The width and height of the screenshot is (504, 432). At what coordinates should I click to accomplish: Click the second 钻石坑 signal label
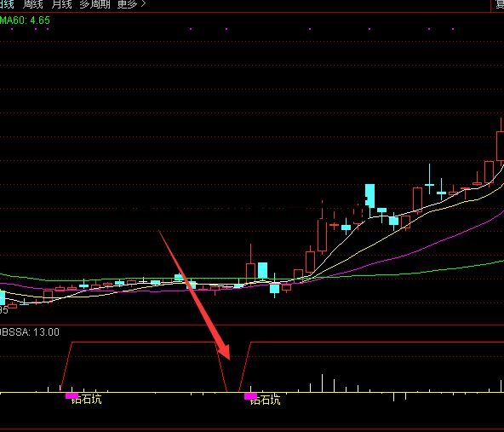click(x=265, y=400)
